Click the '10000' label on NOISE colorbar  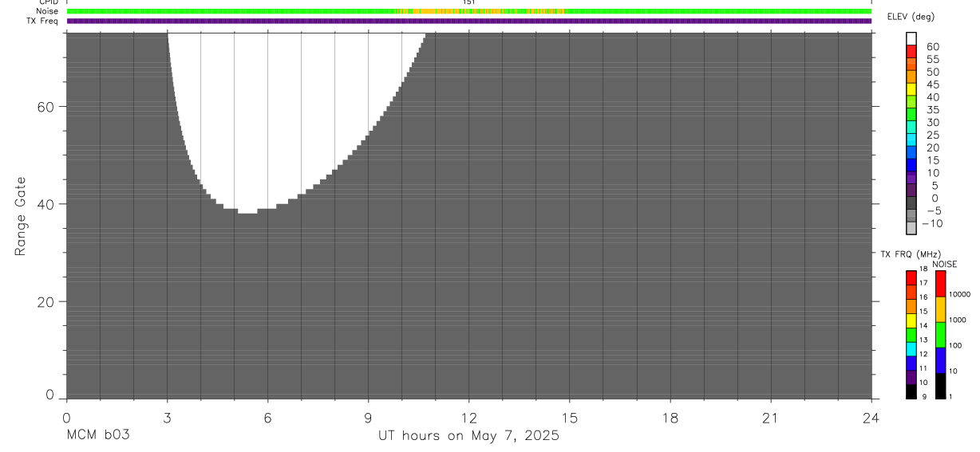[x=959, y=294]
